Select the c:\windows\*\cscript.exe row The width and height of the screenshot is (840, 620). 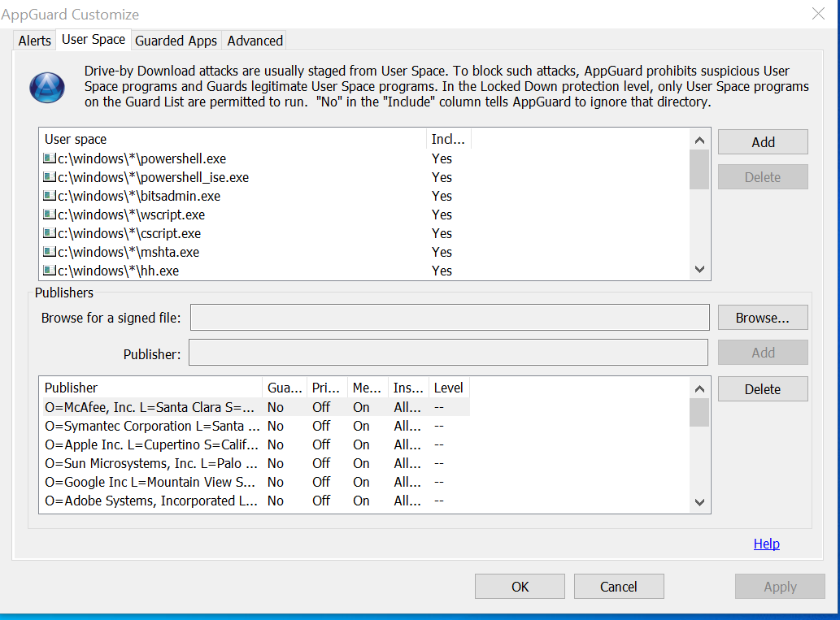pos(255,233)
